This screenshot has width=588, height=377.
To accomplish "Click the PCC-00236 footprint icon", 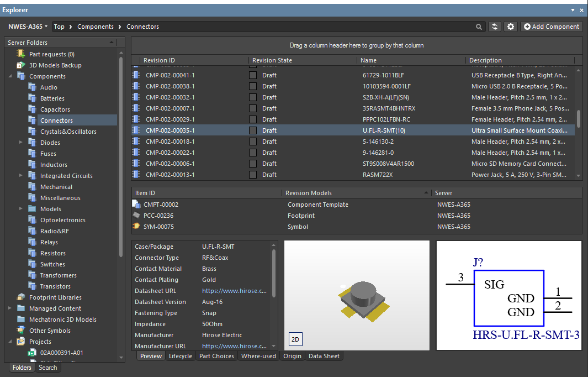I will point(136,215).
